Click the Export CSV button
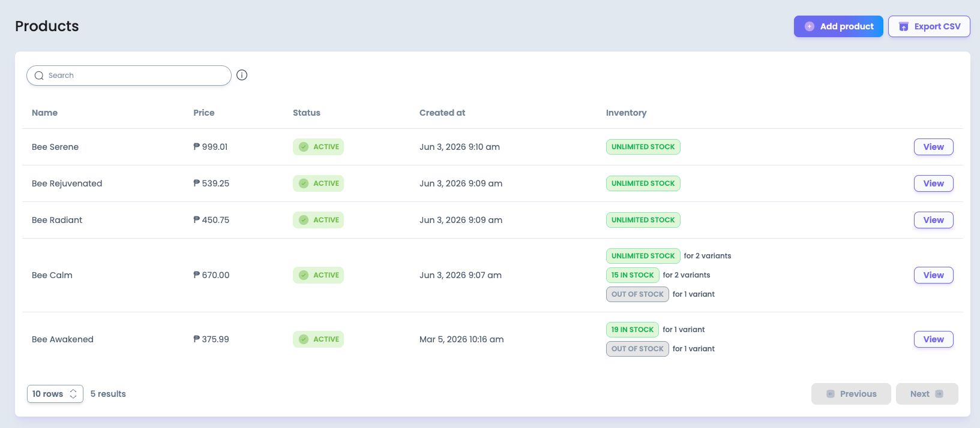This screenshot has height=428, width=980. pos(929,26)
